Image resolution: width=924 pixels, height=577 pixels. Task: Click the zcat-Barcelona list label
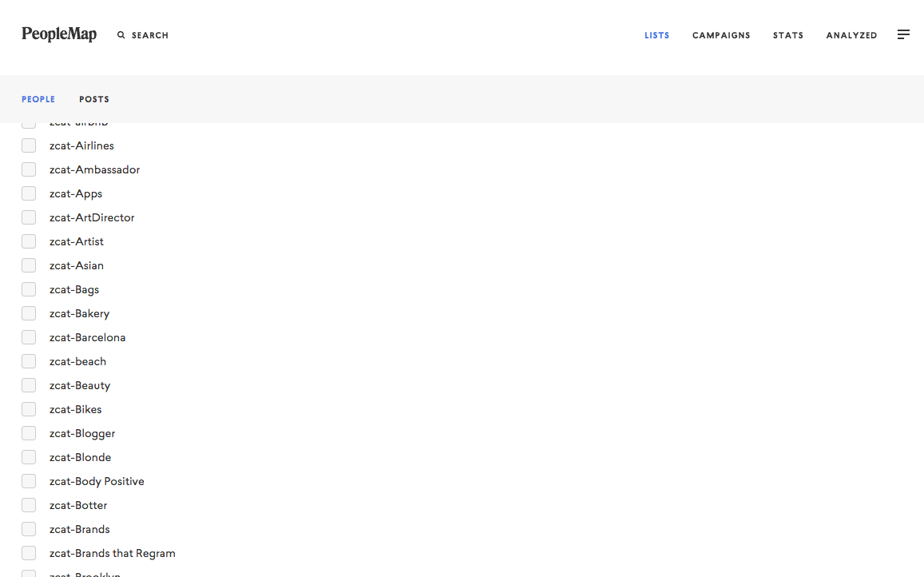pyautogui.click(x=88, y=338)
